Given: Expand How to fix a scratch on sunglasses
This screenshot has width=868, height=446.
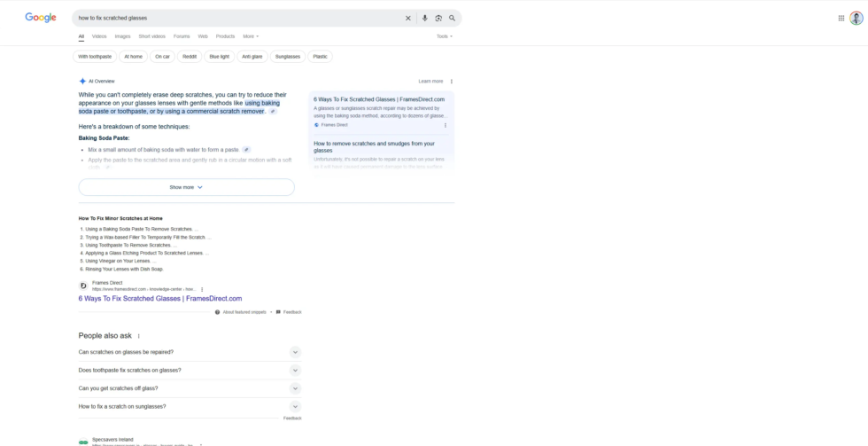Looking at the screenshot, I should click(x=190, y=407).
